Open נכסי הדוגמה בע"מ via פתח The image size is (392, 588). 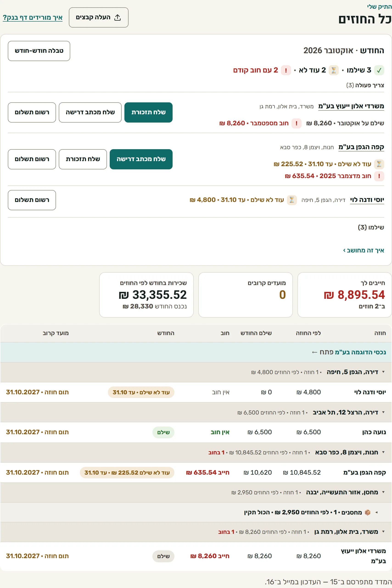click(349, 352)
